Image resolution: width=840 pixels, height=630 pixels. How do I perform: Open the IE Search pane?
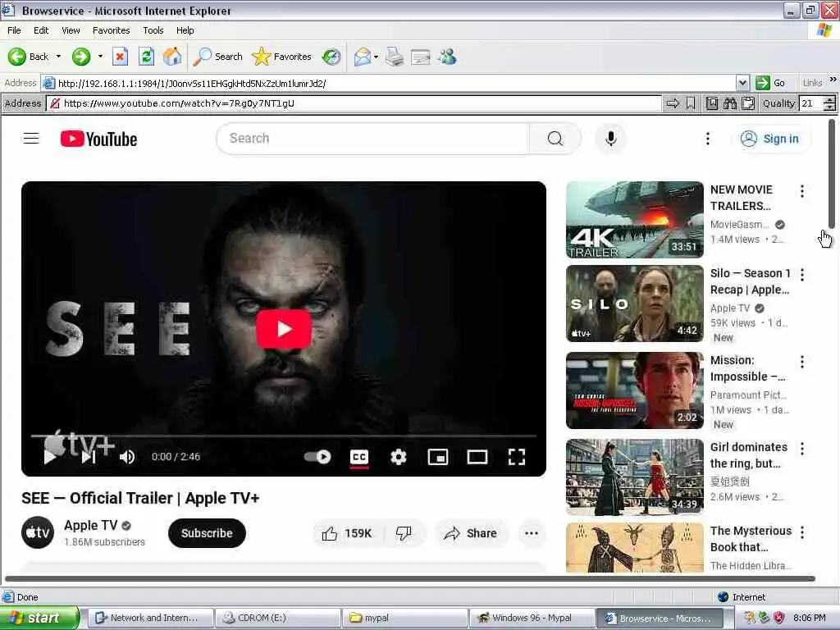point(218,57)
